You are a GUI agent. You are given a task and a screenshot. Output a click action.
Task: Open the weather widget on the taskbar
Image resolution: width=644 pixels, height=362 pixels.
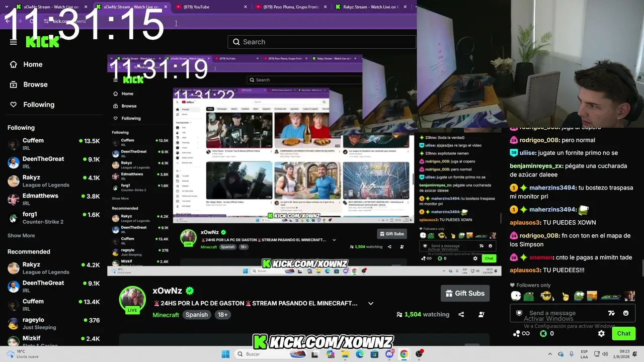(x=23, y=354)
